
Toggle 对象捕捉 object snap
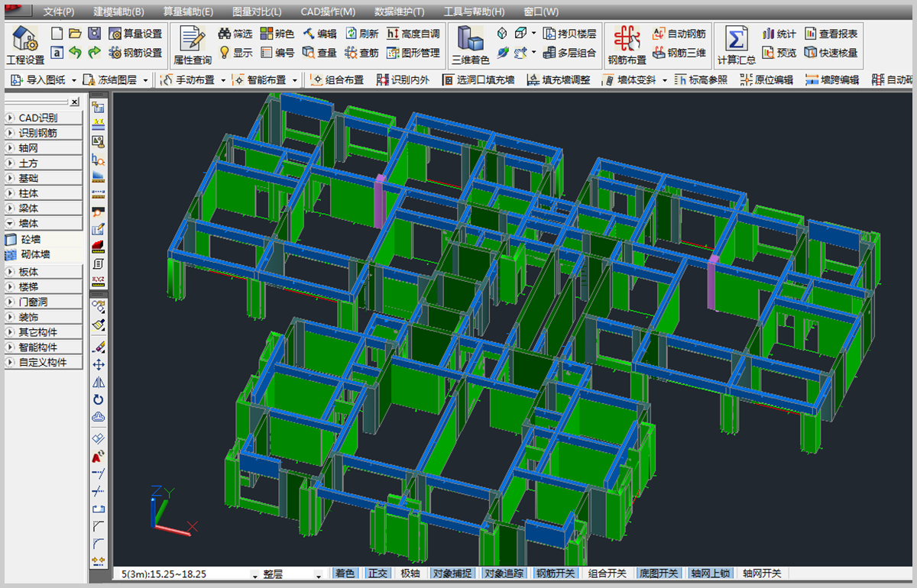point(451,573)
